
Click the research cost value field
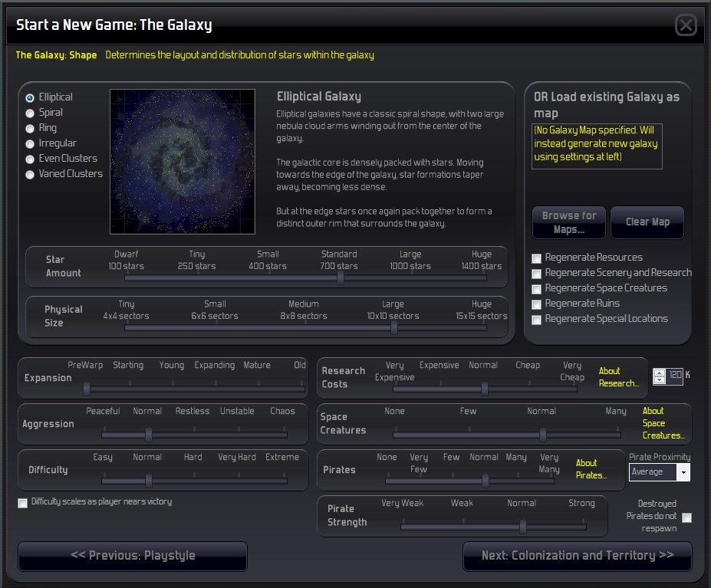click(x=675, y=376)
